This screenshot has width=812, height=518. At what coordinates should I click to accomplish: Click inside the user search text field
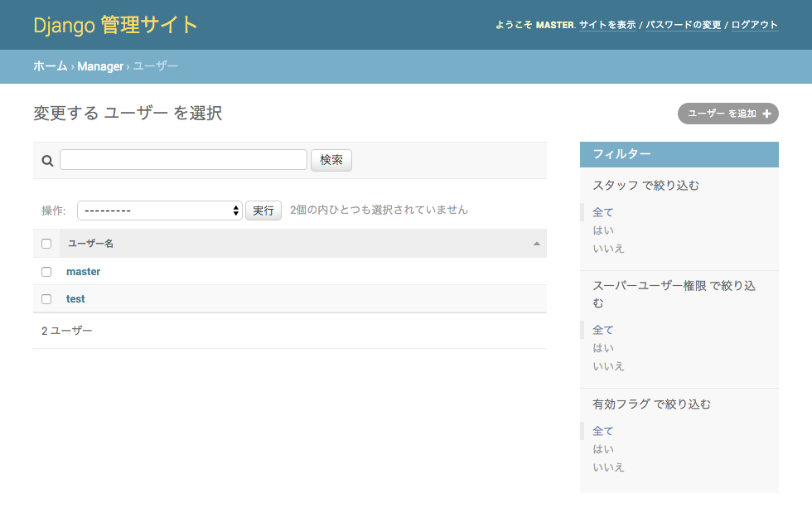point(183,160)
